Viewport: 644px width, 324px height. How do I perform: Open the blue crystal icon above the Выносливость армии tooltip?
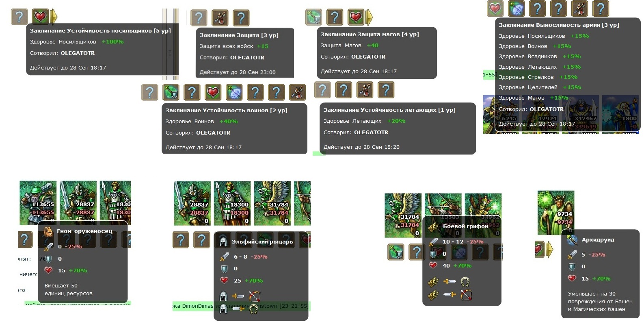(x=516, y=9)
